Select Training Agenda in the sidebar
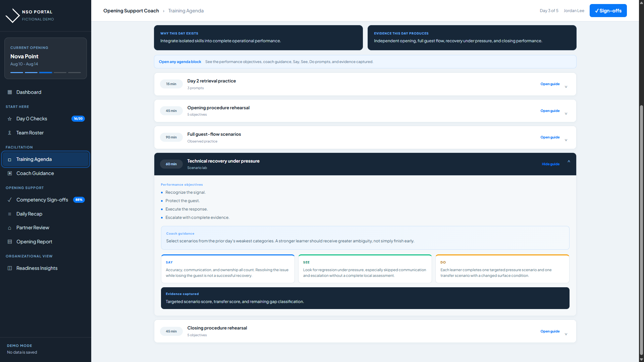This screenshot has width=644, height=362. (x=46, y=159)
